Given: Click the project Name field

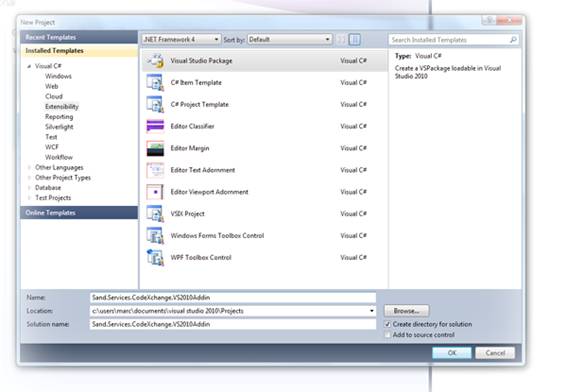Looking at the screenshot, I should coord(233,298).
